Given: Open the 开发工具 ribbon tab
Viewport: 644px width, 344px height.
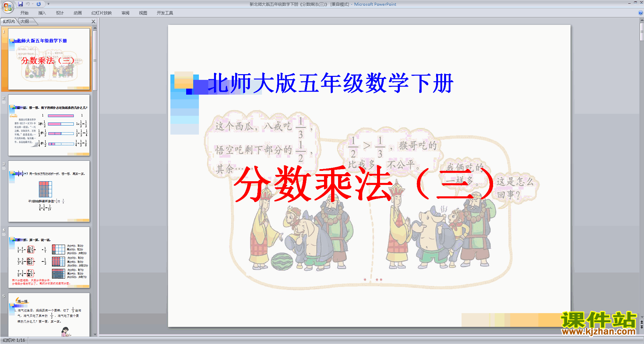Looking at the screenshot, I should tap(165, 13).
